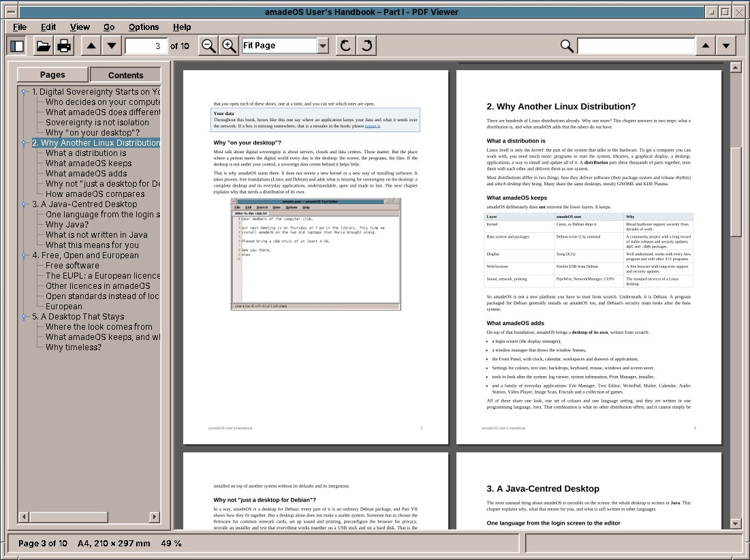The height and width of the screenshot is (560, 750).
Task: Click the outline horizontal scrollbar thumb
Action: (69, 517)
